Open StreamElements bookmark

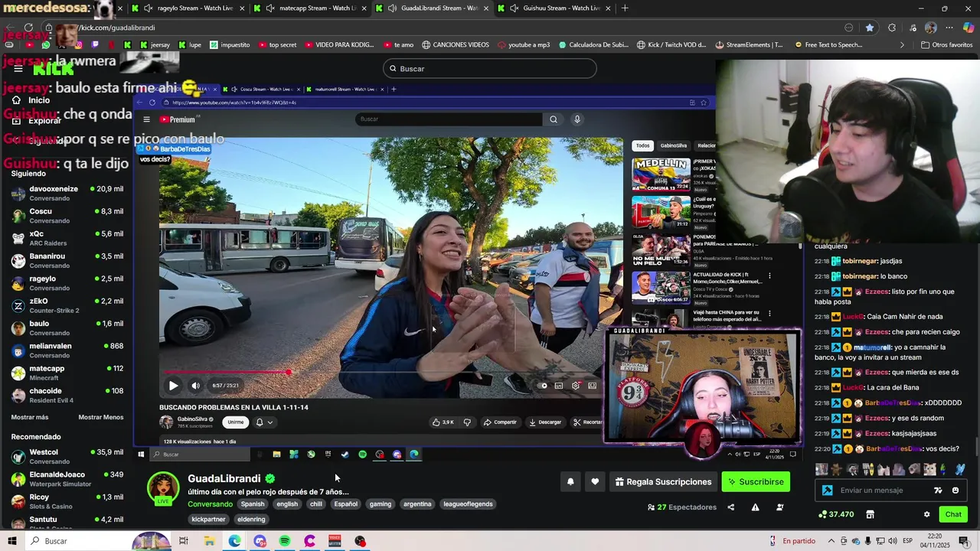coord(748,45)
